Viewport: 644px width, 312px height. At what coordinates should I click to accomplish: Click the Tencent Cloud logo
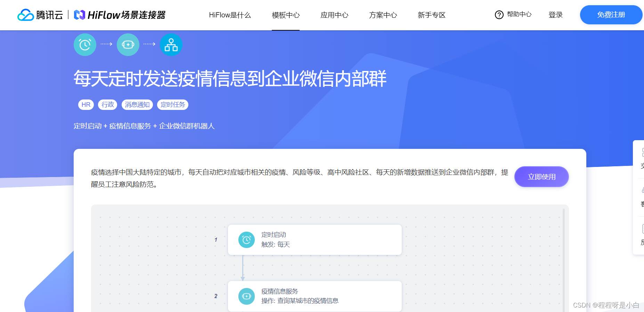point(40,15)
